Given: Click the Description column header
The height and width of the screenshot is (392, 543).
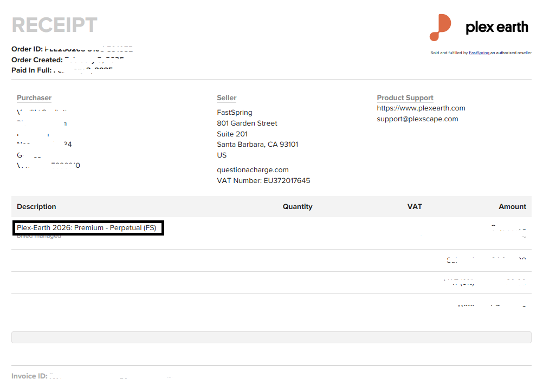Looking at the screenshot, I should coord(36,206).
